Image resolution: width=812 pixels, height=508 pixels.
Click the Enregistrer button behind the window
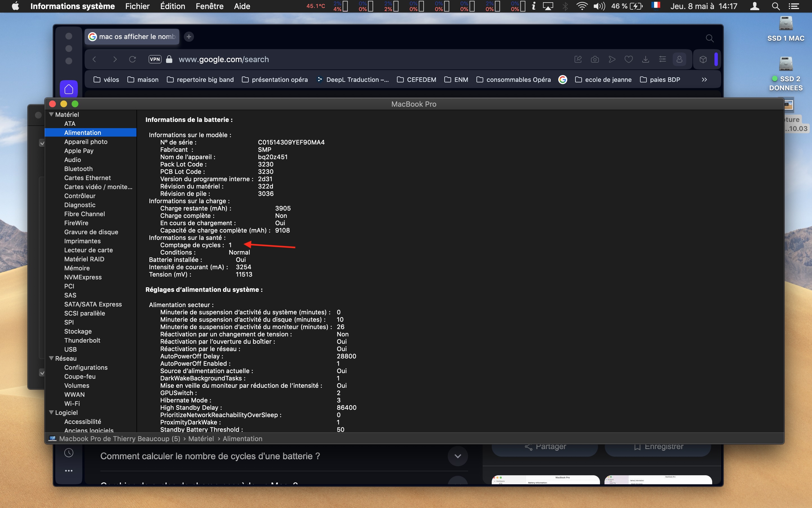[658, 447]
